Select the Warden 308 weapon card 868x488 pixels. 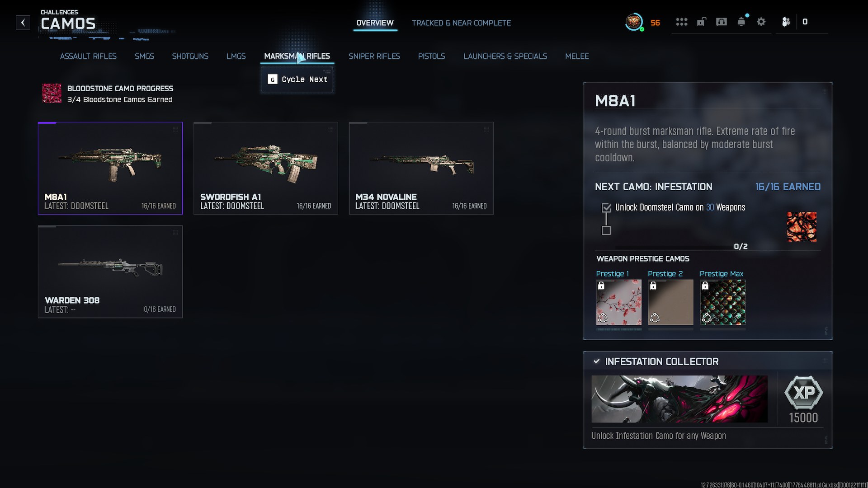(x=110, y=272)
